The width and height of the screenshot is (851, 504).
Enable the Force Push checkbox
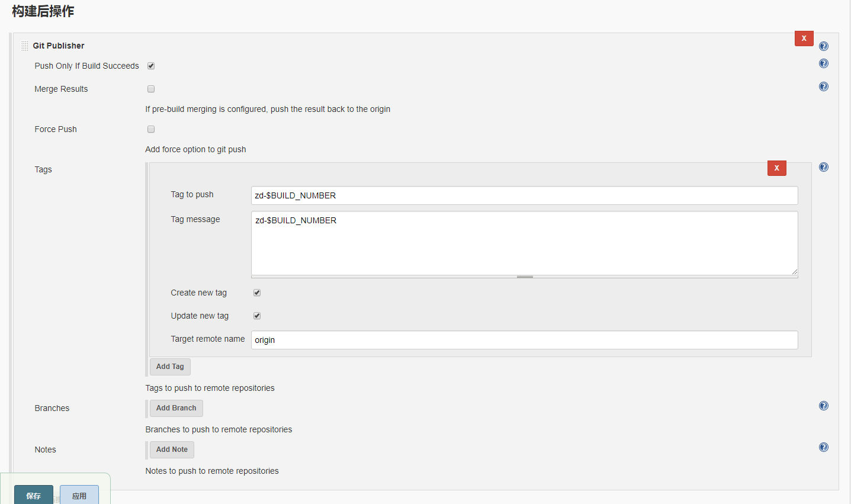[x=151, y=129]
